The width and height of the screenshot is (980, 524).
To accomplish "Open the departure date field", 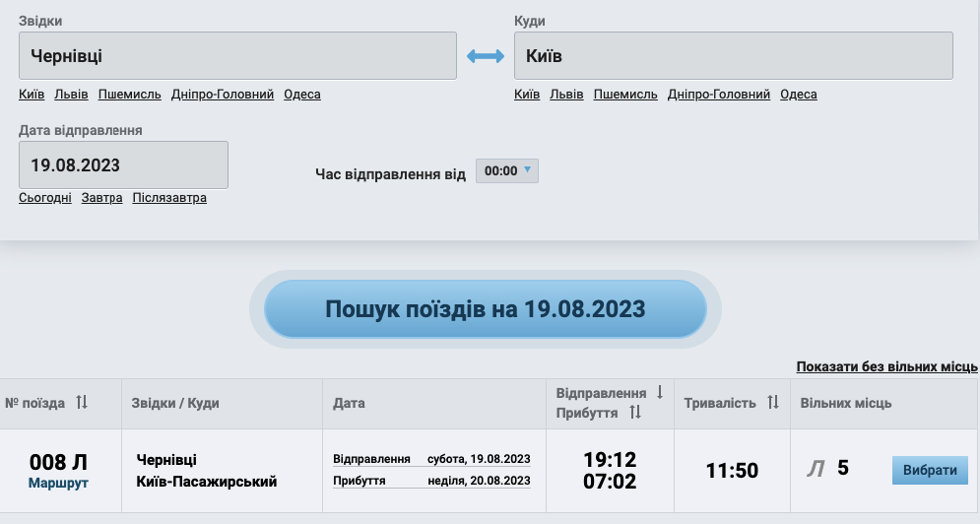I will click(x=123, y=164).
